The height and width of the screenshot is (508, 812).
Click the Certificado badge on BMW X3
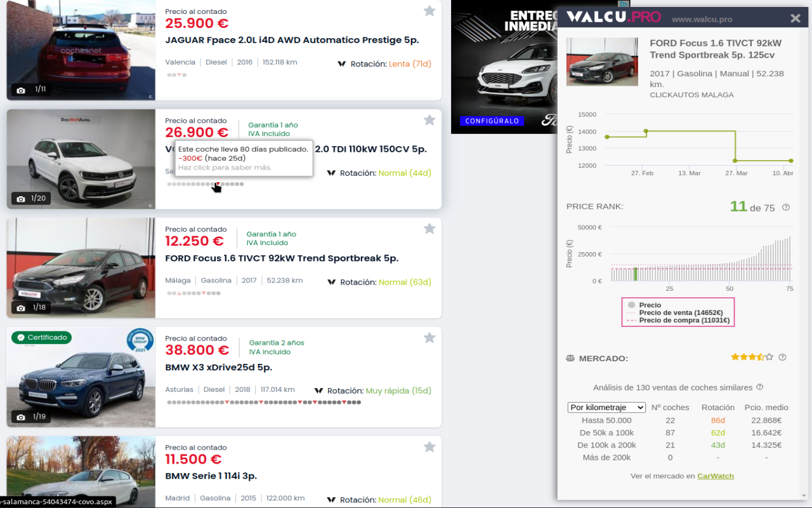[41, 338]
